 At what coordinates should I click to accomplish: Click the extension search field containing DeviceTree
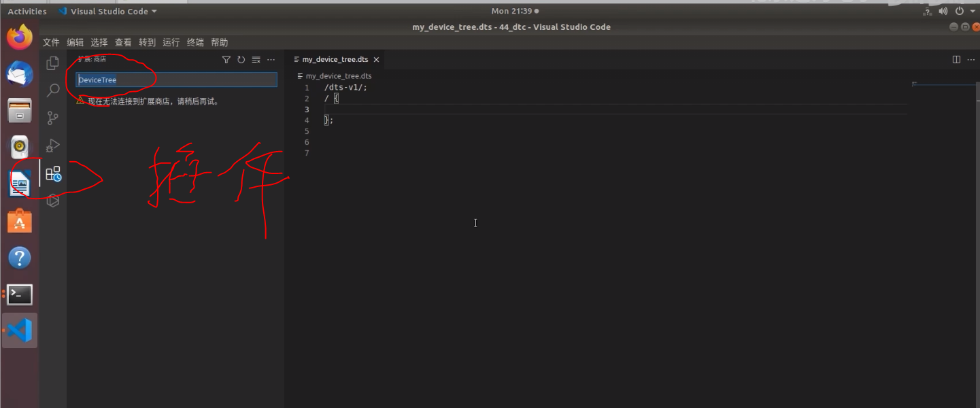176,80
